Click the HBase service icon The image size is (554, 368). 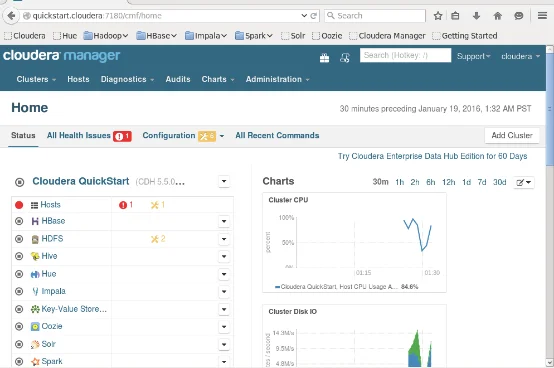[35, 221]
